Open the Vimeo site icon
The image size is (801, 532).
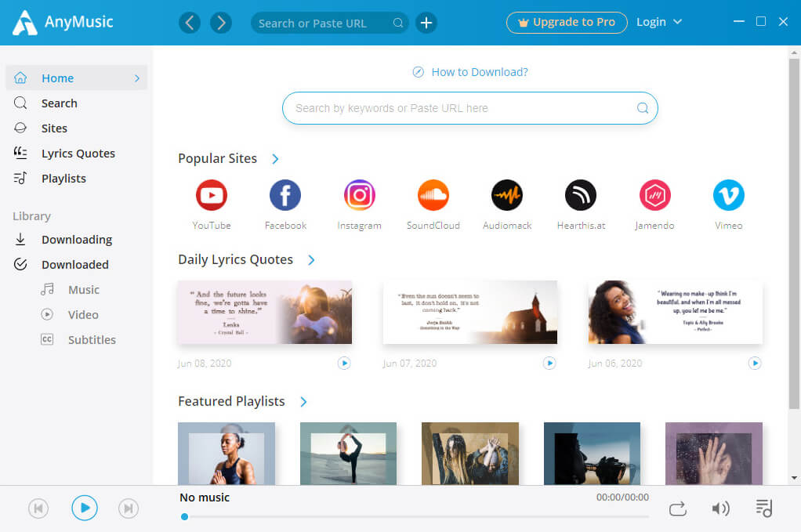pos(728,195)
